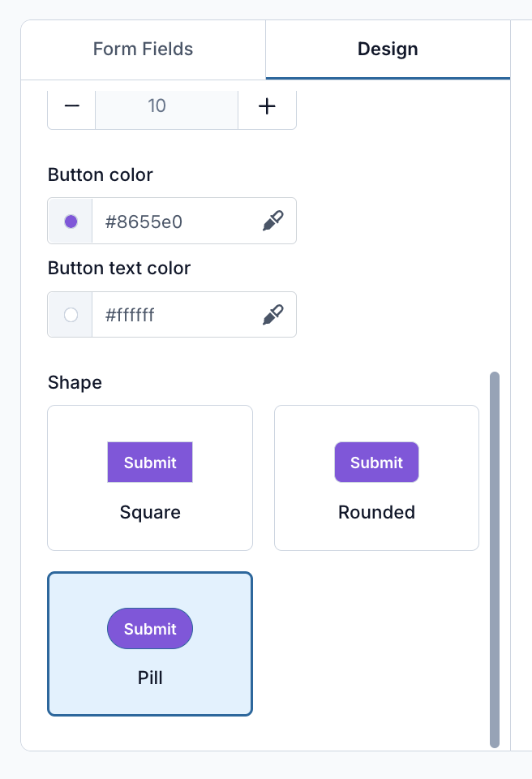Click the square Submit preview button
This screenshot has width=532, height=779.
click(x=150, y=462)
